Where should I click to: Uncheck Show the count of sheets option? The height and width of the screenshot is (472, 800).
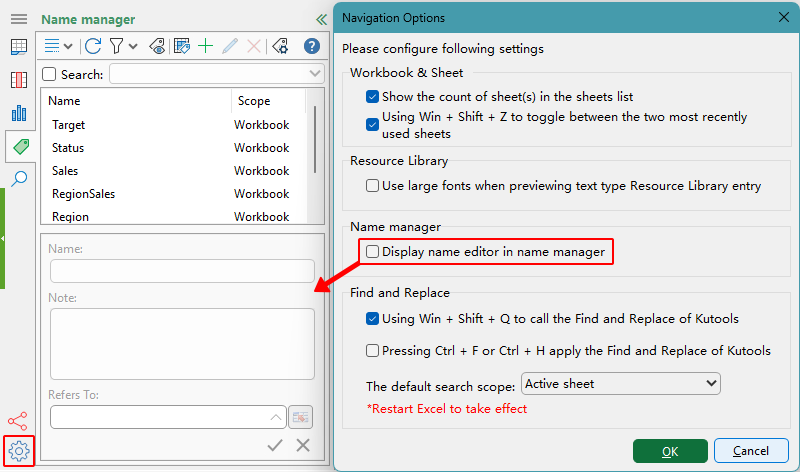coord(372,96)
